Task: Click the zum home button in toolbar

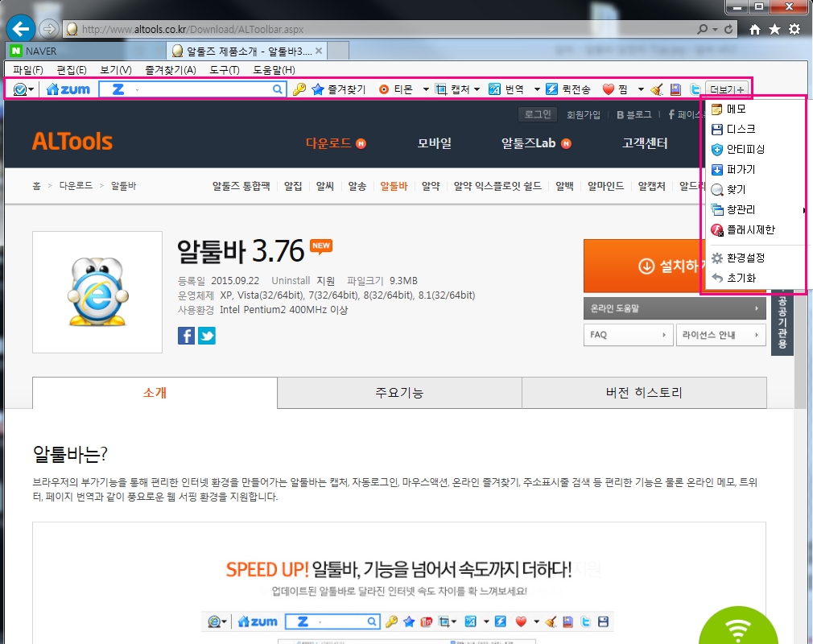Action: [68, 89]
